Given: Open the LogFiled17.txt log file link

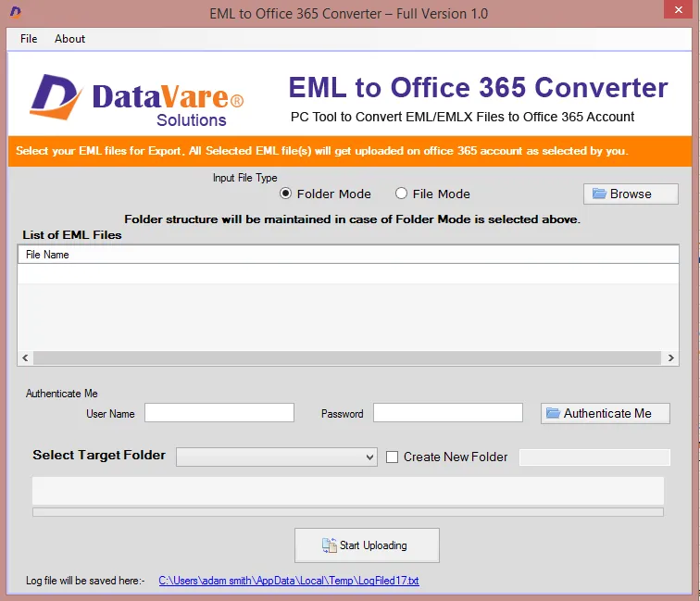Looking at the screenshot, I should pyautogui.click(x=289, y=581).
